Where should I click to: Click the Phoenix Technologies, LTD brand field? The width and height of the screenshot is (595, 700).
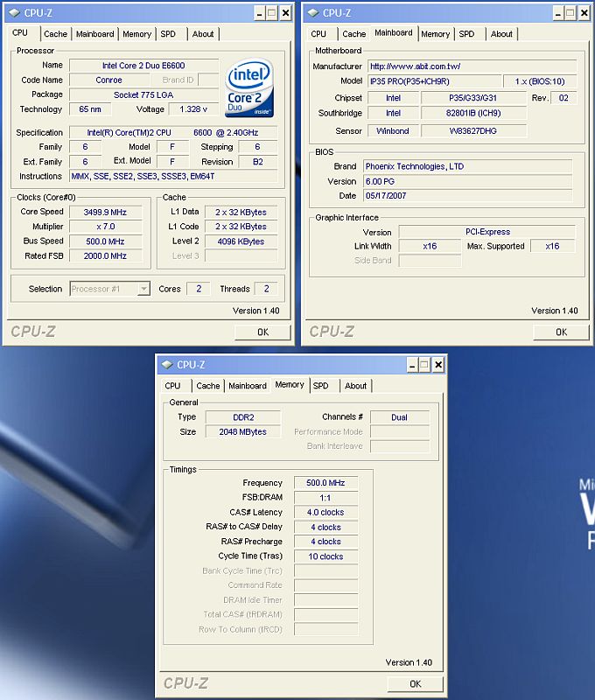(467, 166)
